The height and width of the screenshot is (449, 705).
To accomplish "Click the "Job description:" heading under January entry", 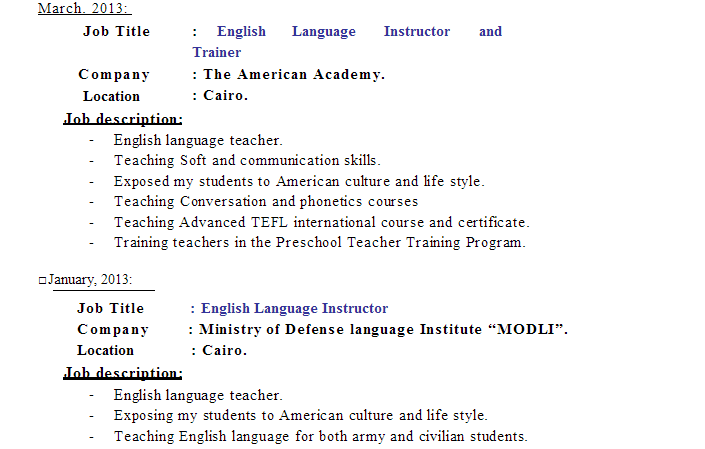I will tap(123, 373).
